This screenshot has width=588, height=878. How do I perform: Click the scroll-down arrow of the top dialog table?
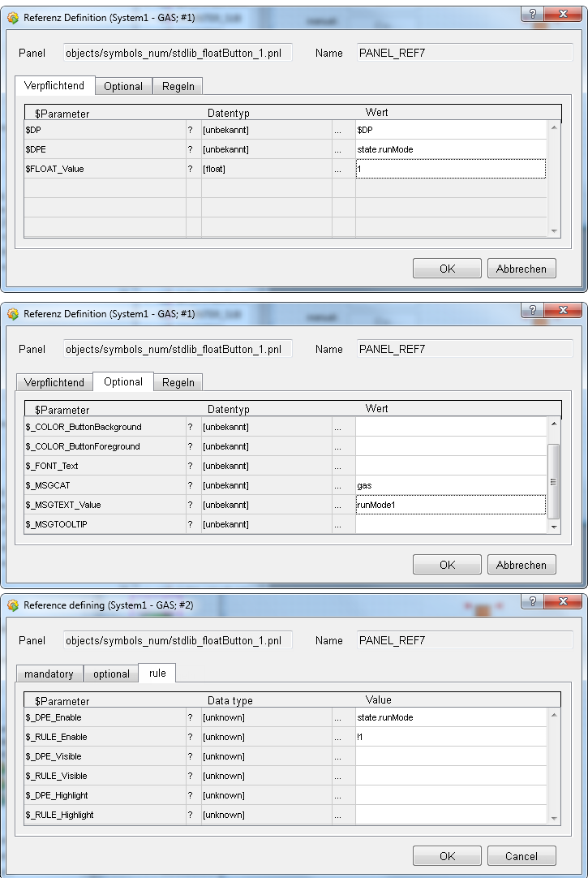(x=554, y=230)
